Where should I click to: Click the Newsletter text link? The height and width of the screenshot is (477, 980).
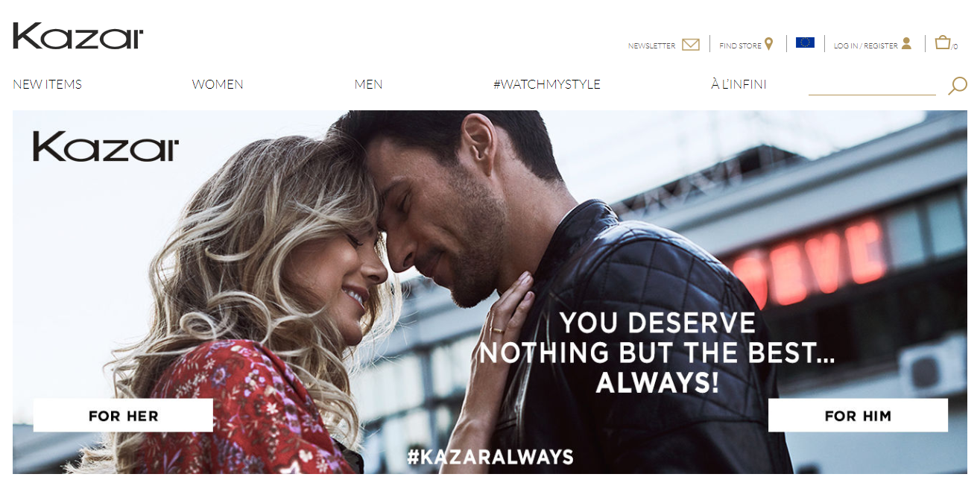651,46
